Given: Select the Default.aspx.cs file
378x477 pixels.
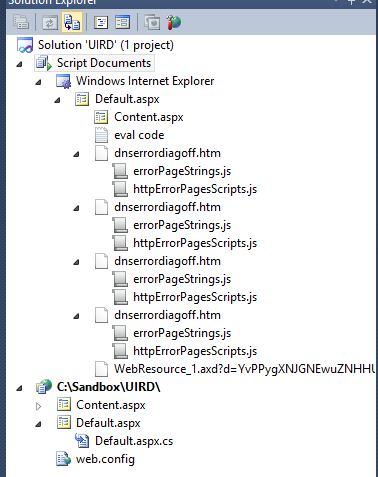Looking at the screenshot, I should click(x=134, y=441).
